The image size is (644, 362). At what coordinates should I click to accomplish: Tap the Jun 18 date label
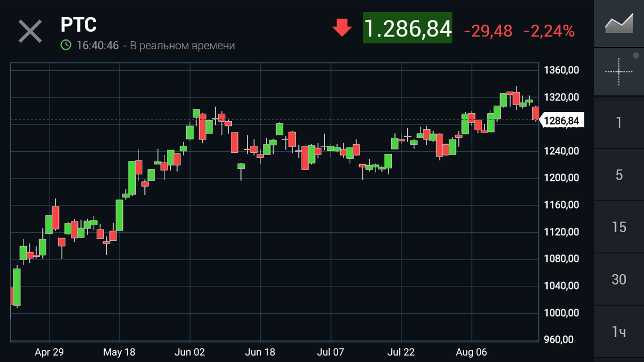pyautogui.click(x=260, y=352)
